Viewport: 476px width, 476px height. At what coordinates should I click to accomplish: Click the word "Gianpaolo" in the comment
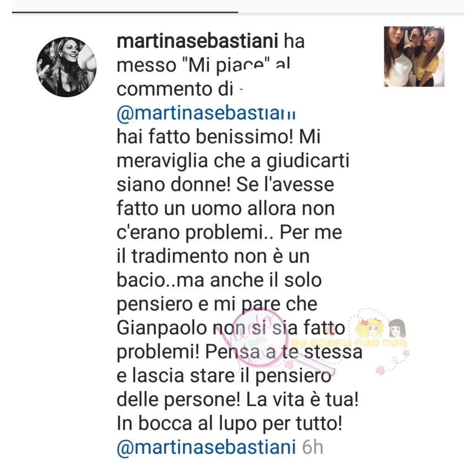pos(162,329)
